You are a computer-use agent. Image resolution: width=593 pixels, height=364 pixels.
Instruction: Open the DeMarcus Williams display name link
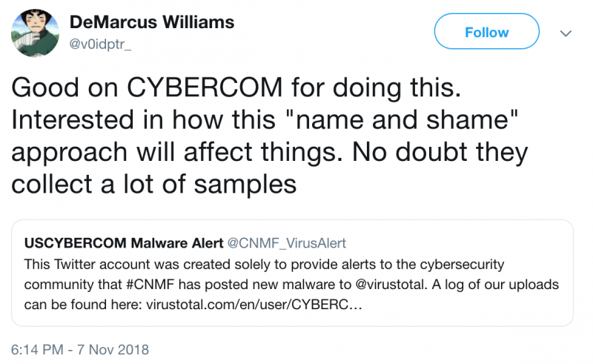(152, 22)
